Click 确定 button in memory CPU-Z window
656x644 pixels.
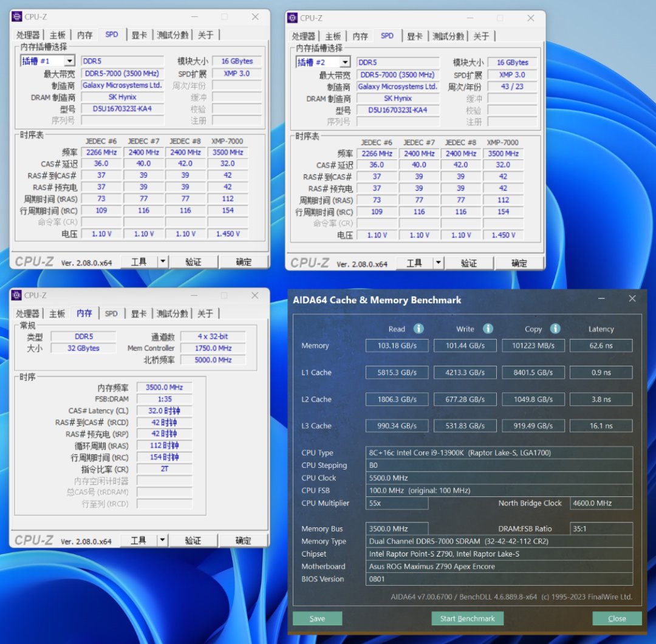coord(243,540)
